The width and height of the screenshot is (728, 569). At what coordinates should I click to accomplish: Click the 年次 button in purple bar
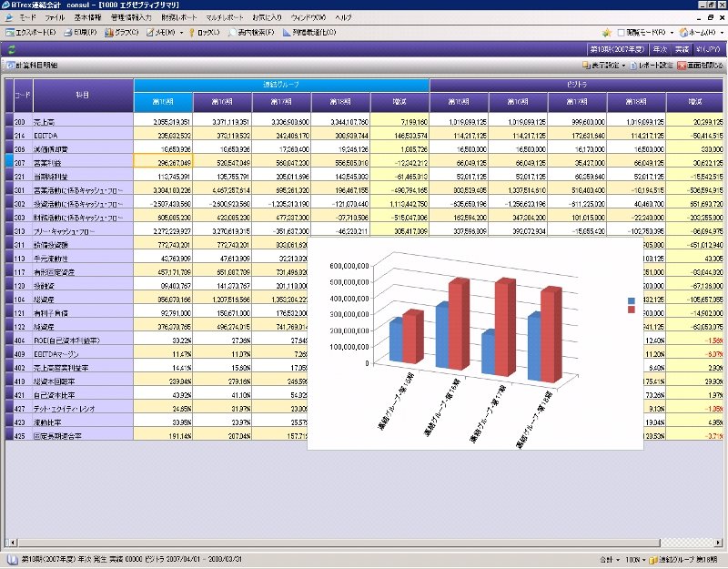(659, 49)
